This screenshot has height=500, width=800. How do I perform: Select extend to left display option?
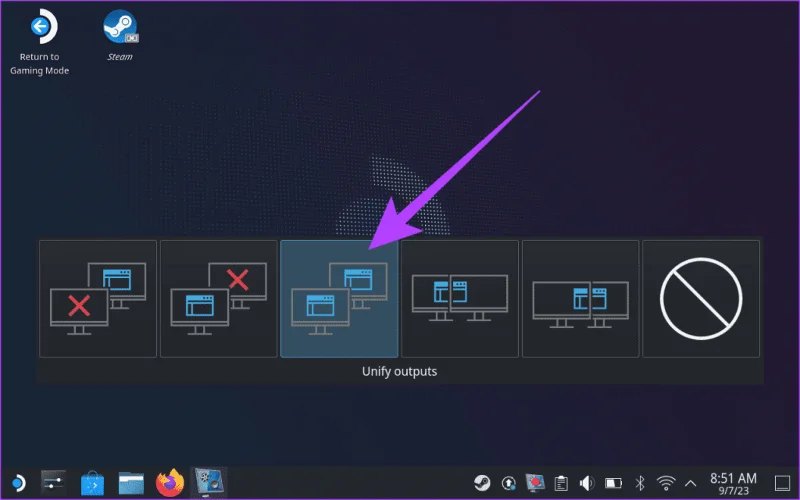point(460,299)
